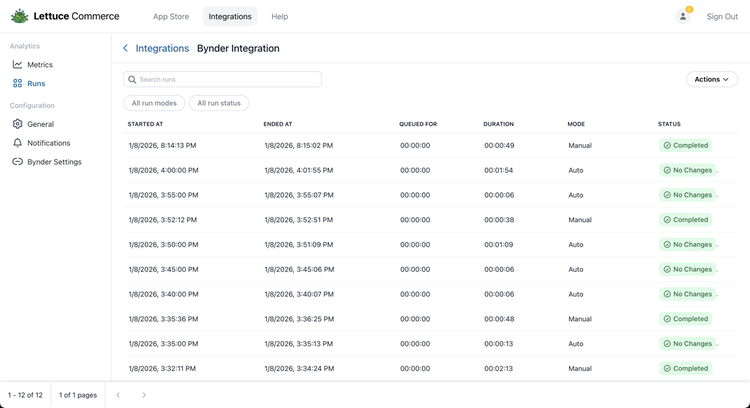Screen dimensions: 750x408
Task: Click the STATUS column header
Action: 669,124
